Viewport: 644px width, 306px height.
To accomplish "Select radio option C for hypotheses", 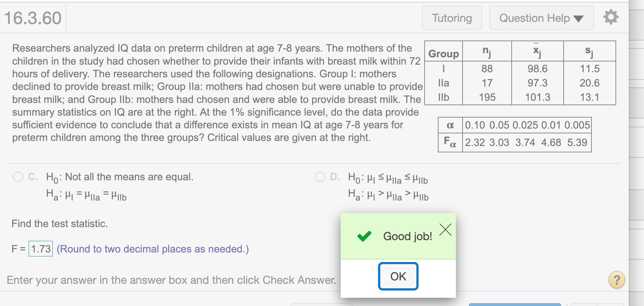I will 18,177.
